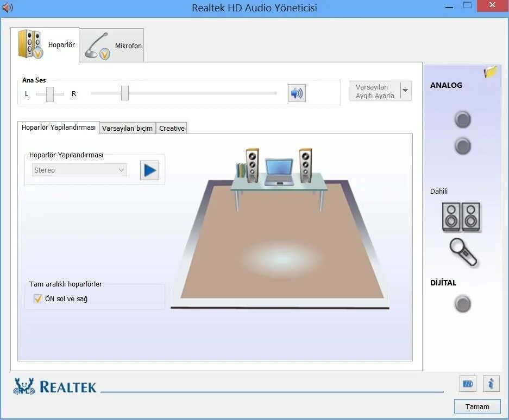Click the Tamam button
The image size is (509, 420).
tap(477, 406)
